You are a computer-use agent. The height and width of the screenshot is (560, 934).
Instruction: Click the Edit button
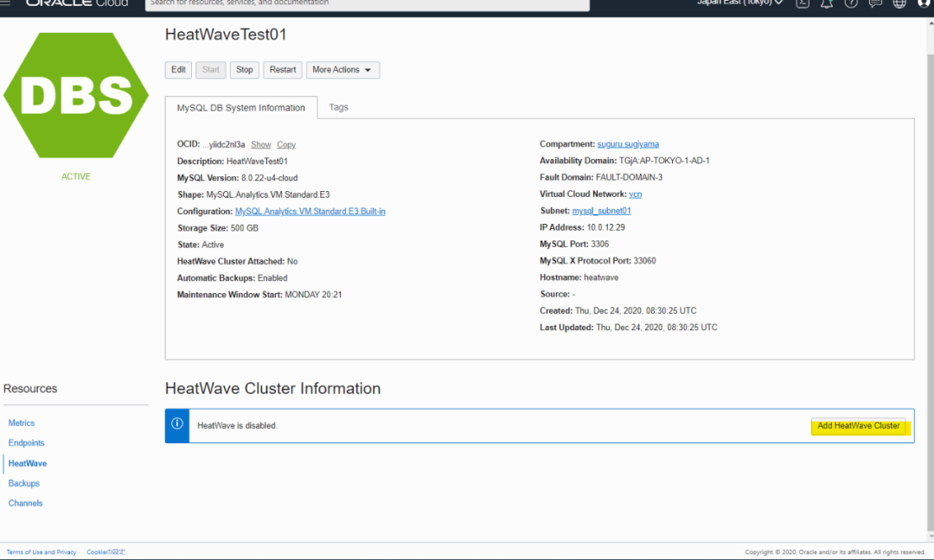coord(178,70)
